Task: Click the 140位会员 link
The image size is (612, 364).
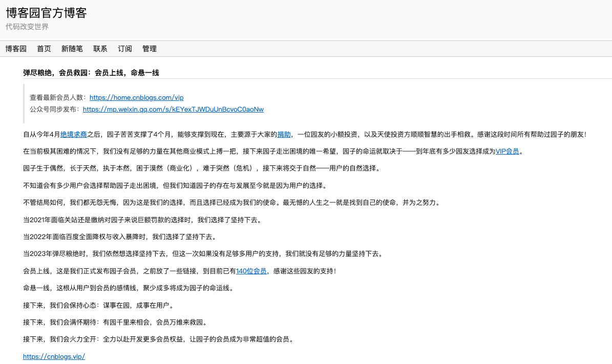Action: pyautogui.click(x=251, y=271)
